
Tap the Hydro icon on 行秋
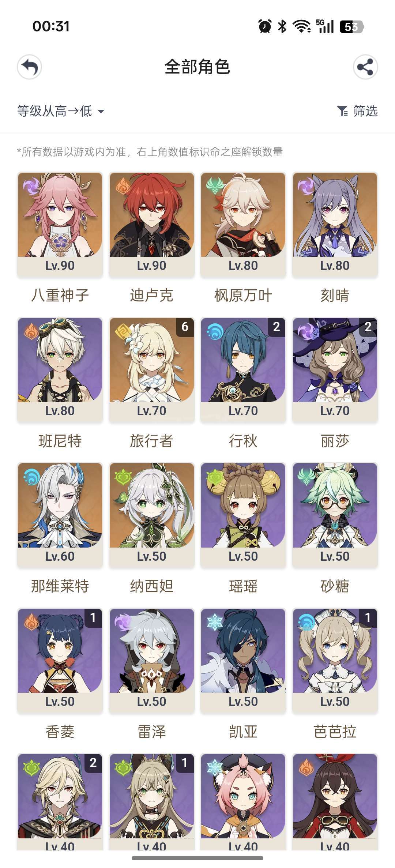215,331
